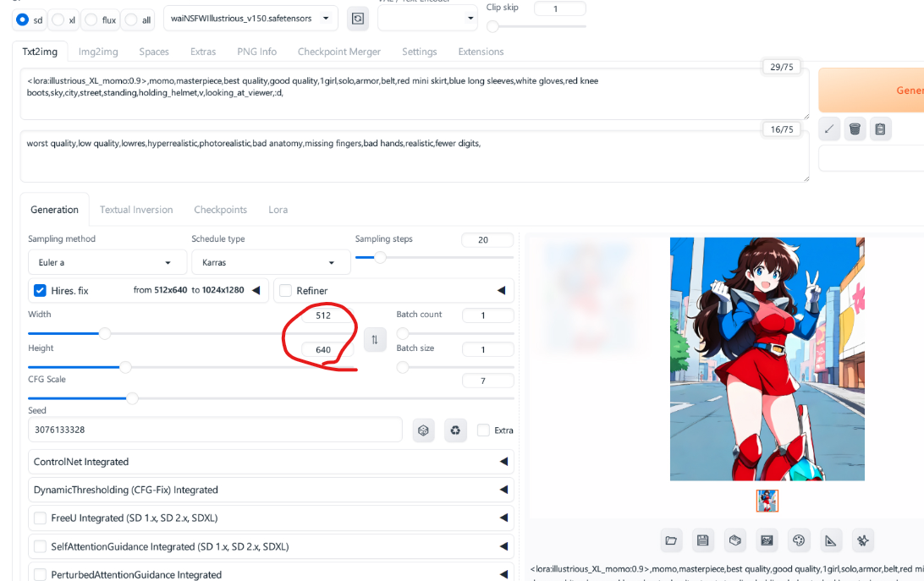This screenshot has width=924, height=581.
Task: Switch to the Img2img tab
Action: (98, 52)
